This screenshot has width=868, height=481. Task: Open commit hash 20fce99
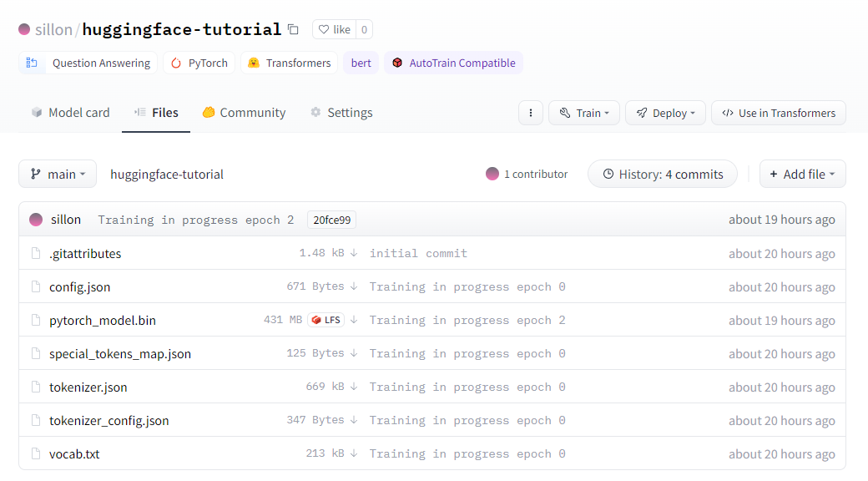pyautogui.click(x=331, y=220)
